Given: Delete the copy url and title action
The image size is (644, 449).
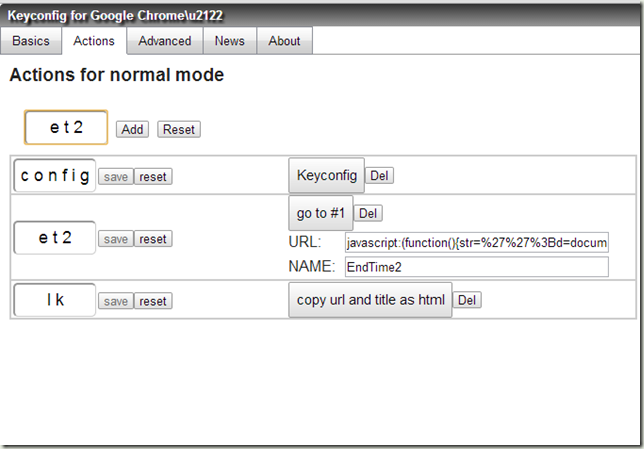Looking at the screenshot, I should (x=467, y=300).
